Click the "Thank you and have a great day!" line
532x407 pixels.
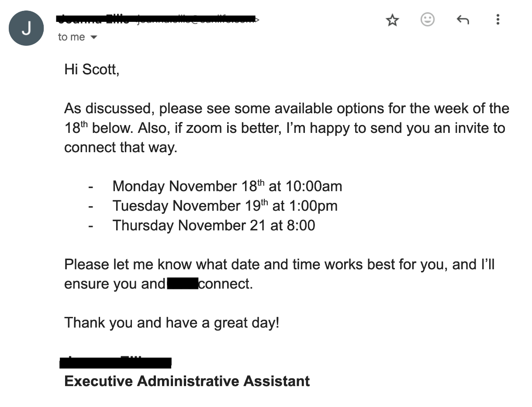(171, 323)
